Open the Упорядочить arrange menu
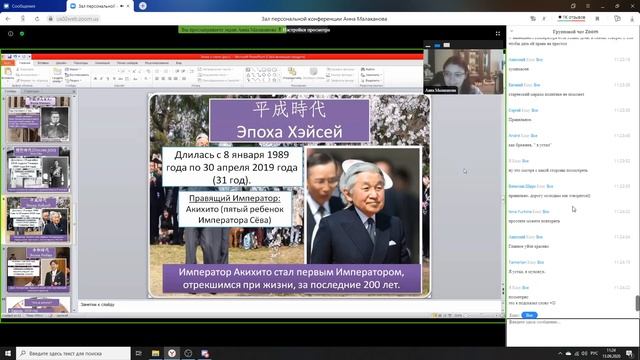The image size is (640, 360). tap(292, 73)
